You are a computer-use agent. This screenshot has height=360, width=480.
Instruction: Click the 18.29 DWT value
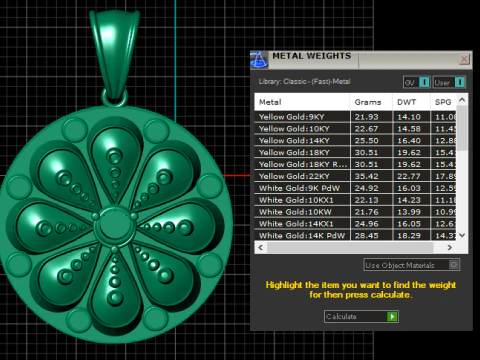coord(409,236)
